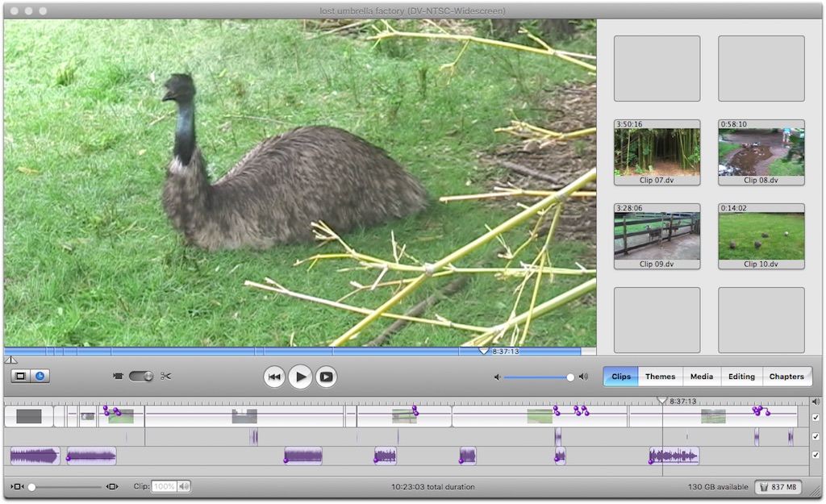Click the zoom-out timeline icon
This screenshot has width=826, height=504.
tap(17, 486)
